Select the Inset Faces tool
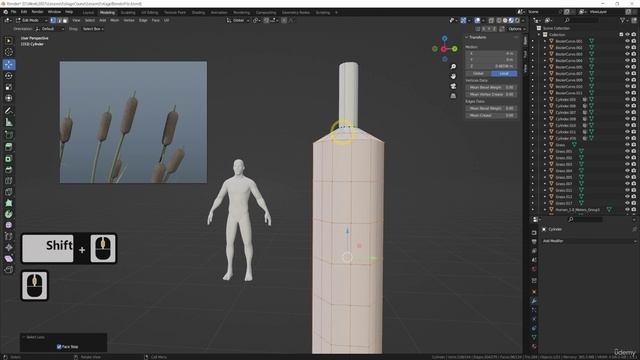The image size is (640, 360). pos(9,158)
